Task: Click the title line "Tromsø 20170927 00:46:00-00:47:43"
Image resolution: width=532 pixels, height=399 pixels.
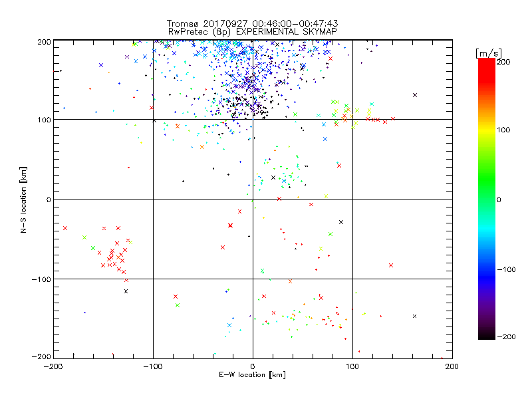Action: click(x=252, y=23)
